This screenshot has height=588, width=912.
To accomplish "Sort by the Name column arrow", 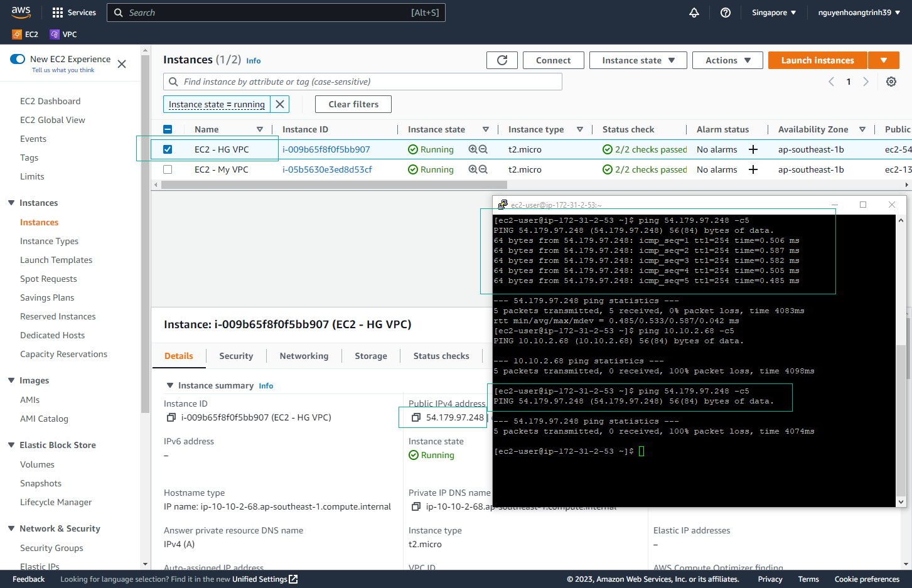I will [260, 129].
